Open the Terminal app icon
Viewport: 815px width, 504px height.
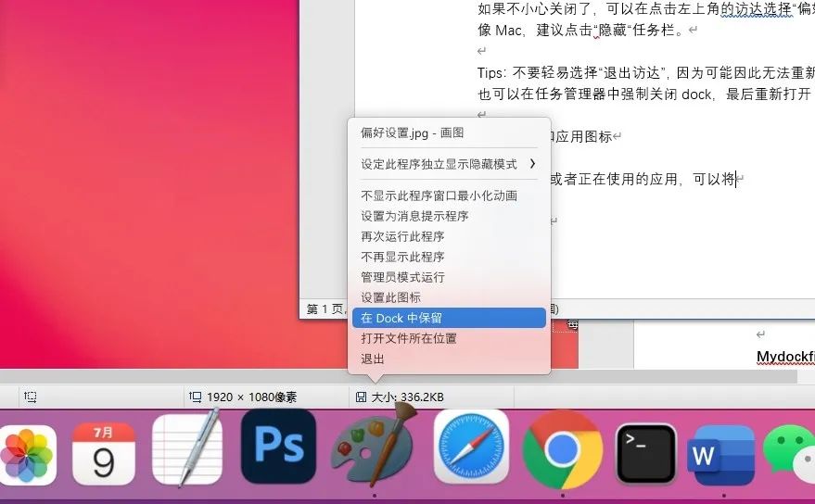(646, 454)
